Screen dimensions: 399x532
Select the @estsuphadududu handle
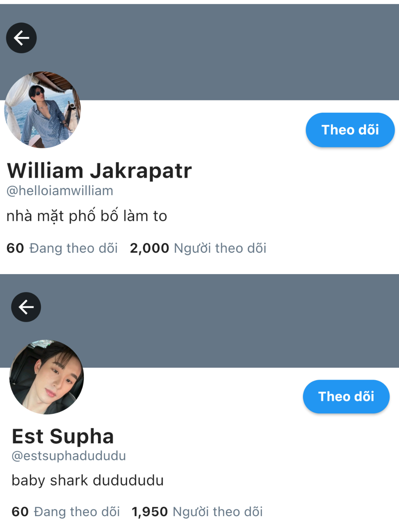[x=69, y=456]
